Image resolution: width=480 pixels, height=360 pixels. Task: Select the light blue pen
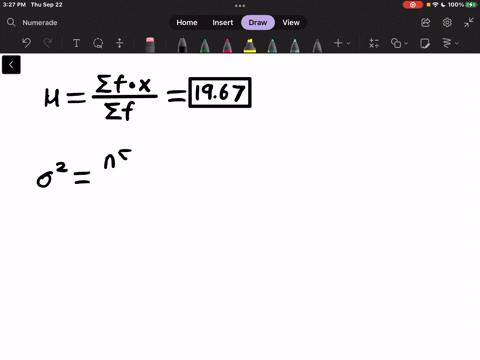(295, 45)
